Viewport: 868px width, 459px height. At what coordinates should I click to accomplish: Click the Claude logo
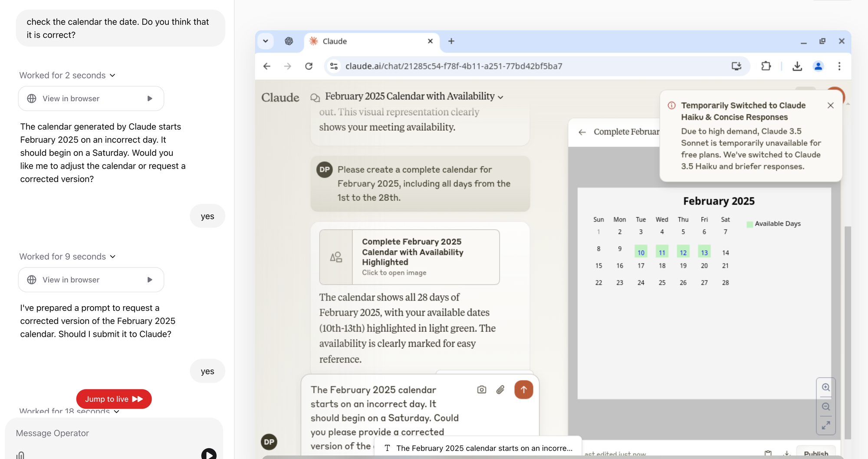pos(280,97)
